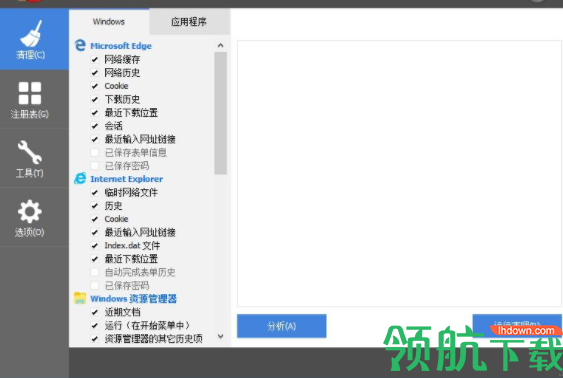563x378 pixels.
Task: Uncheck Index.dat 文件 checkbox
Action: point(95,246)
